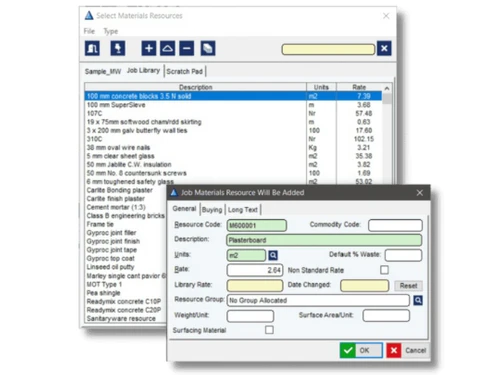
Task: Select row Pea shingle
Action: click(126, 293)
